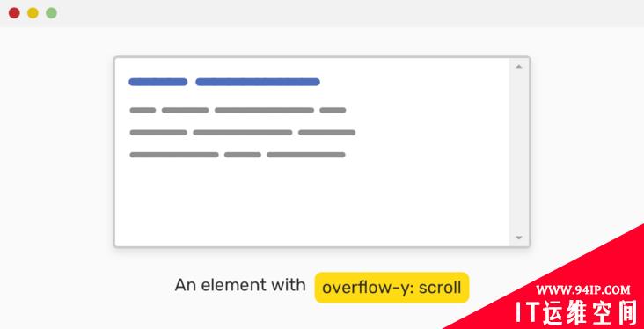Click the scrollbar up arrow
Viewport: 644px width, 329px height.
[x=519, y=67]
